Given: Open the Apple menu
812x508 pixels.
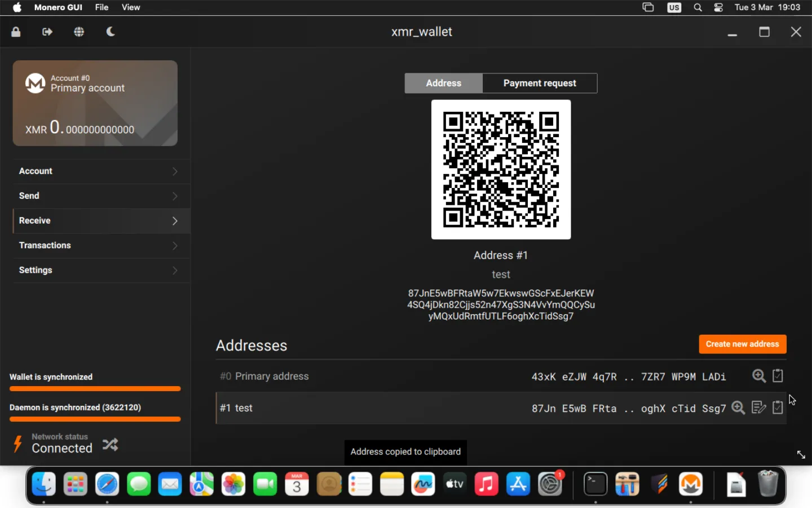Looking at the screenshot, I should [x=17, y=7].
